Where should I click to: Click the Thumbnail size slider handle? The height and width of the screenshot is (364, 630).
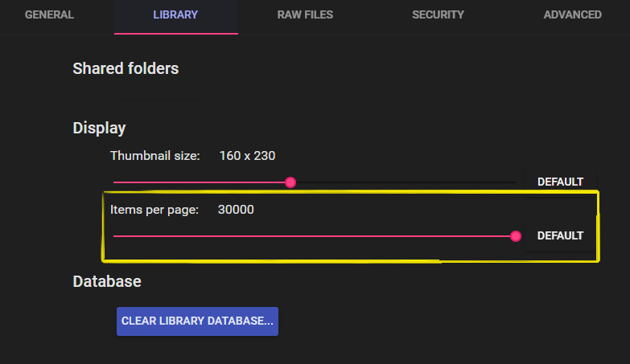[x=290, y=182]
